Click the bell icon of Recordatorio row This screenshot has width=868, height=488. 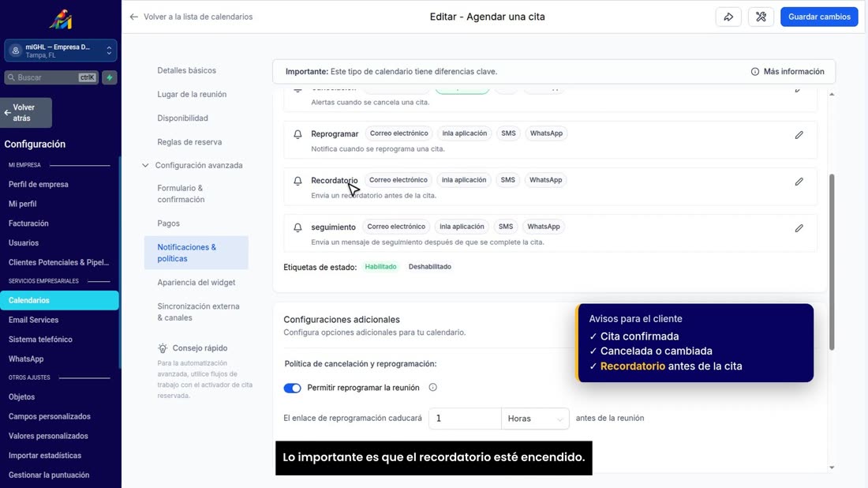coord(297,181)
